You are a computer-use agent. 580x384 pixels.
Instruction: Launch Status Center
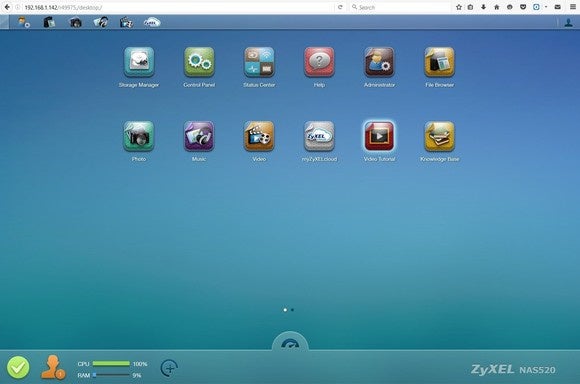[259, 62]
